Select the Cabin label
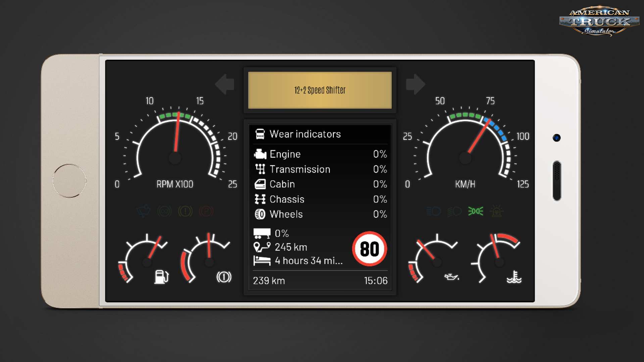The height and width of the screenshot is (362, 644). pos(282,184)
